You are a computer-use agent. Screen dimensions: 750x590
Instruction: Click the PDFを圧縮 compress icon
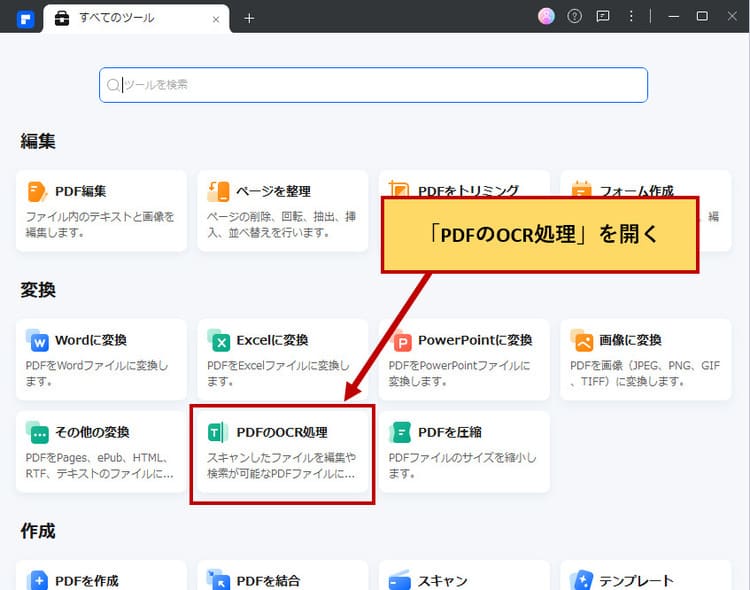coord(400,433)
